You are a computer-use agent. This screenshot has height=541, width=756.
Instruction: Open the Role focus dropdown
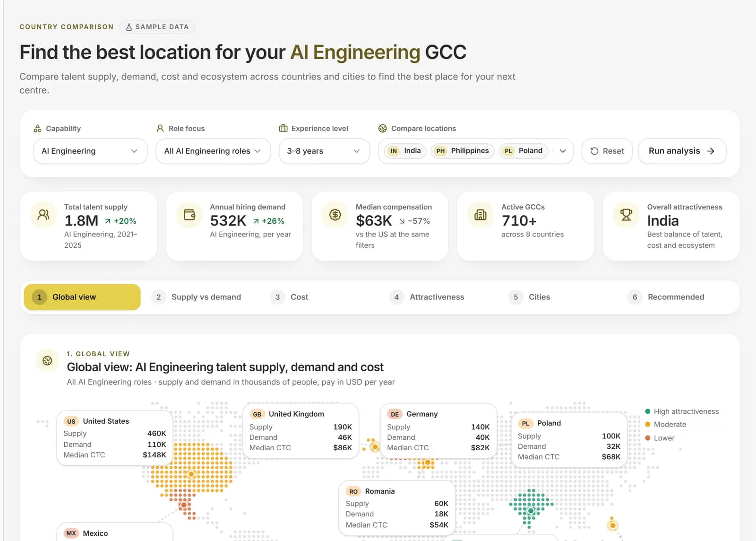tap(213, 151)
